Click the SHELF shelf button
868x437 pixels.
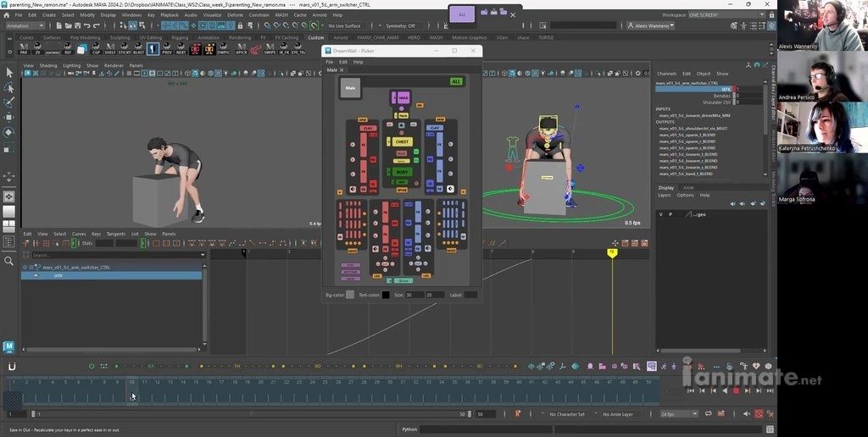point(110,49)
